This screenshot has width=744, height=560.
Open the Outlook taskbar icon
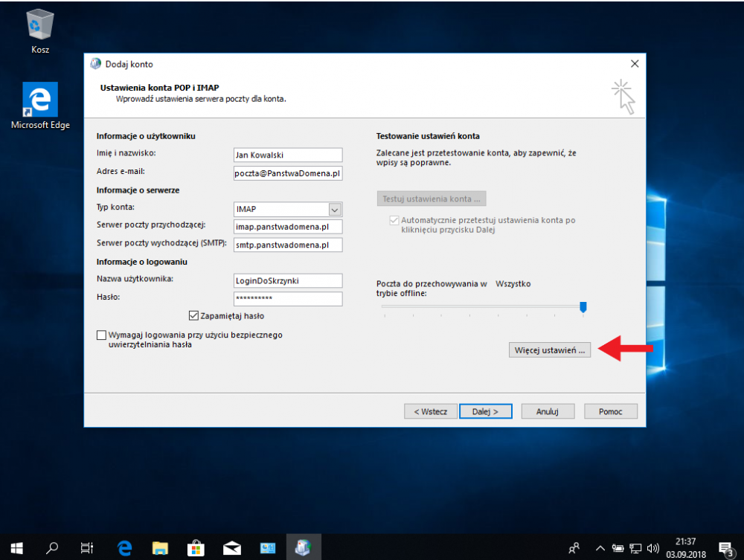(268, 547)
